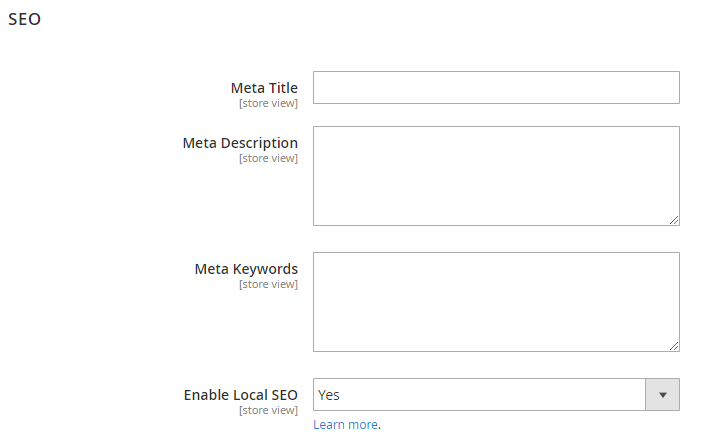The height and width of the screenshot is (436, 720).
Task: Click the [store view] scope under Enable Local SEO
Action: [x=268, y=410]
